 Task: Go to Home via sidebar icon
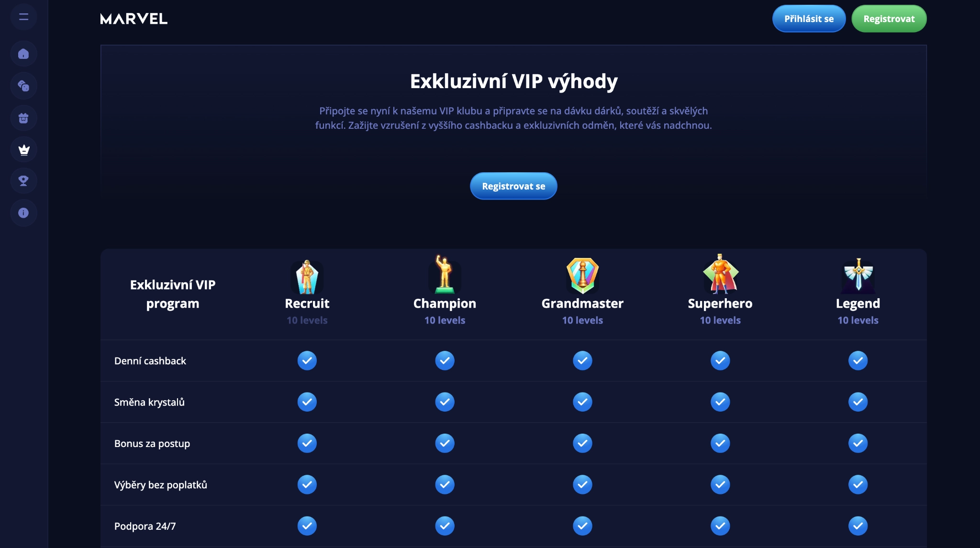click(x=23, y=54)
